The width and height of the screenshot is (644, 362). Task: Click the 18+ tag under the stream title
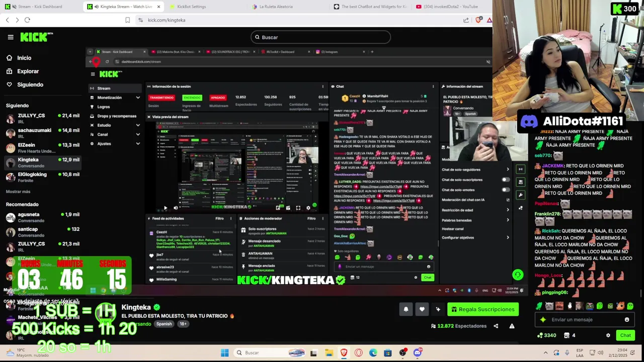tap(183, 324)
